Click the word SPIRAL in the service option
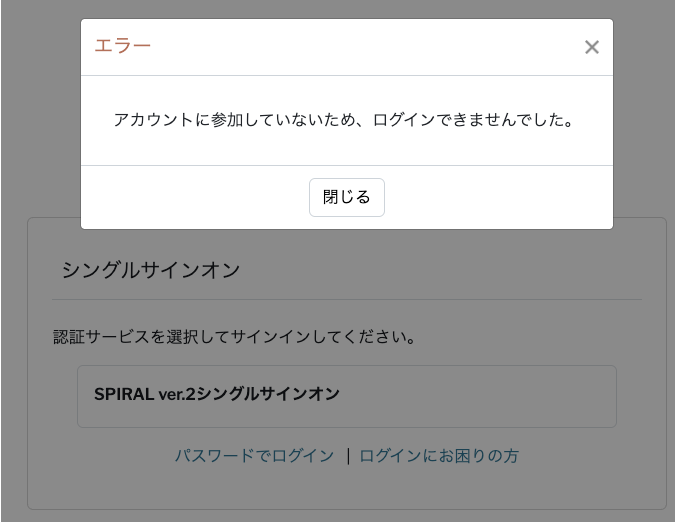676x522 pixels. 123,394
